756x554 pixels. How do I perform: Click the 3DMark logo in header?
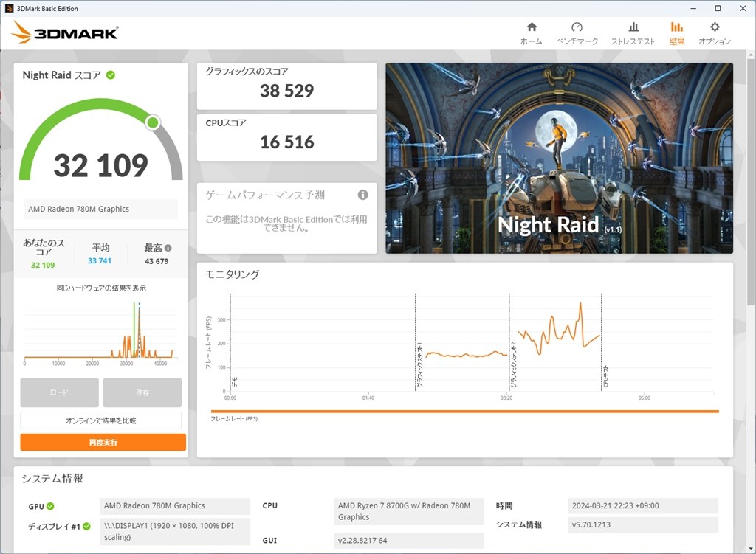(65, 32)
